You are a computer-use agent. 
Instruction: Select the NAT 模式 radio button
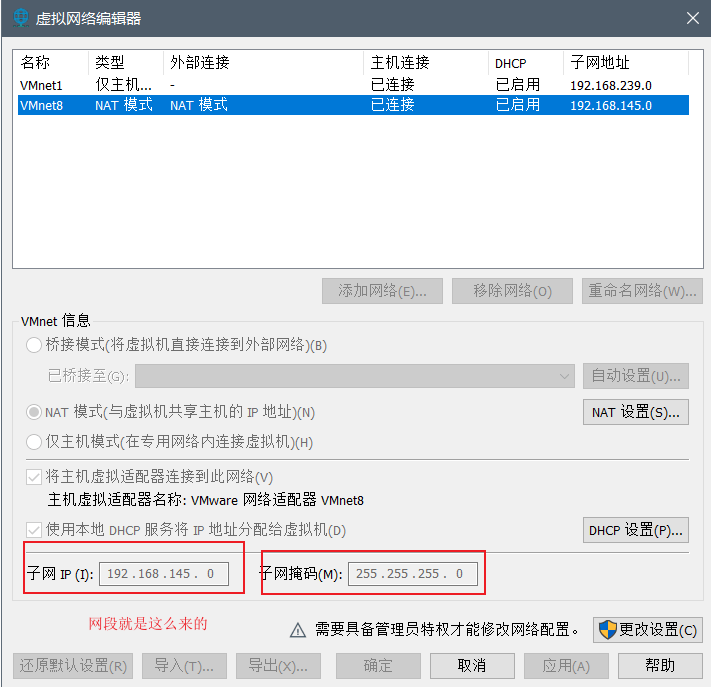(34, 412)
